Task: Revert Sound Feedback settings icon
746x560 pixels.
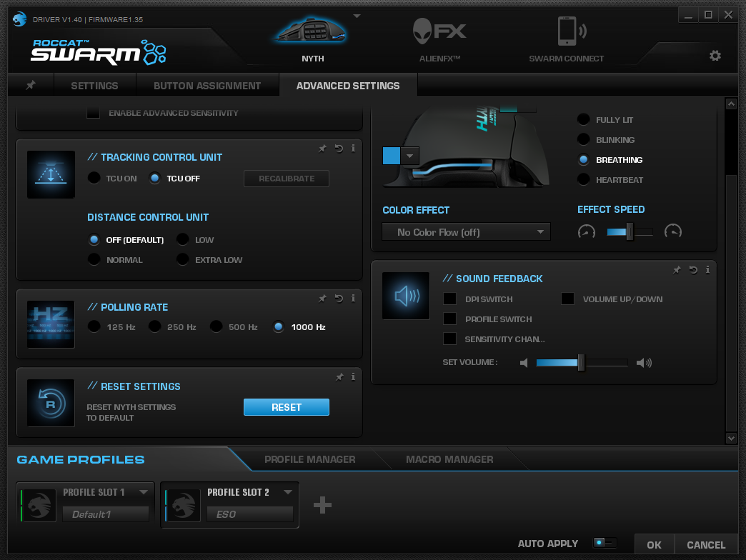Action: (693, 270)
